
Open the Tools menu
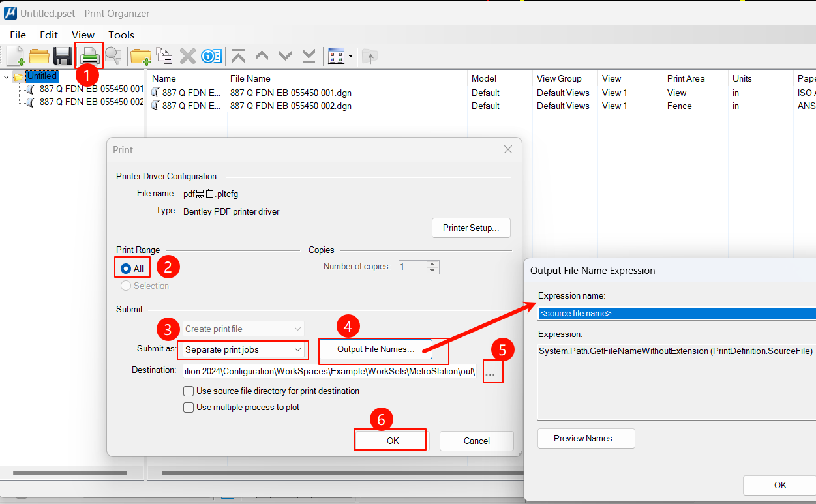pyautogui.click(x=121, y=35)
